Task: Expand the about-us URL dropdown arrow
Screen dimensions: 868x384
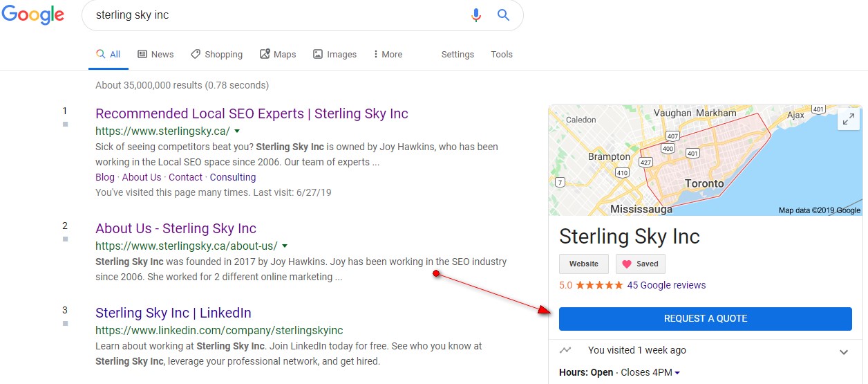Action: (x=285, y=246)
